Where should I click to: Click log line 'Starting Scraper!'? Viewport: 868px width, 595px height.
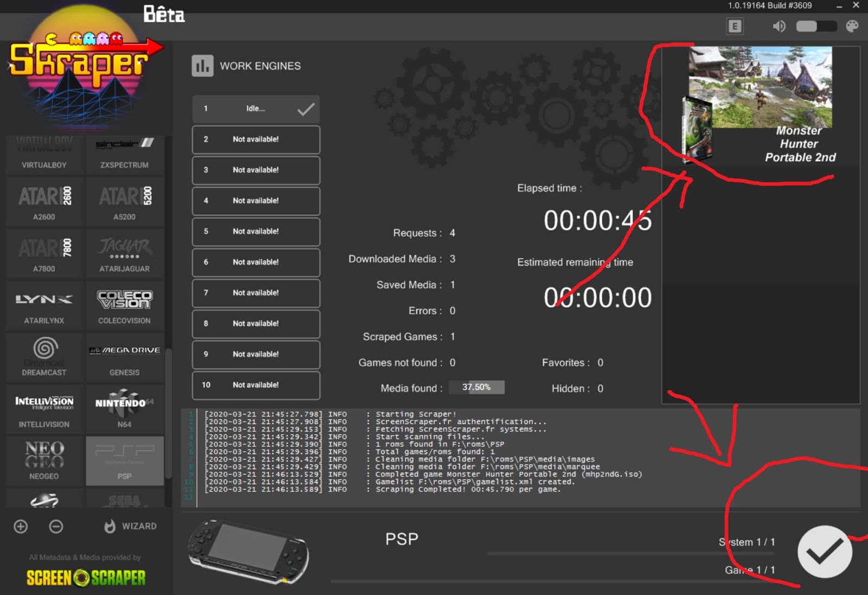pos(416,414)
